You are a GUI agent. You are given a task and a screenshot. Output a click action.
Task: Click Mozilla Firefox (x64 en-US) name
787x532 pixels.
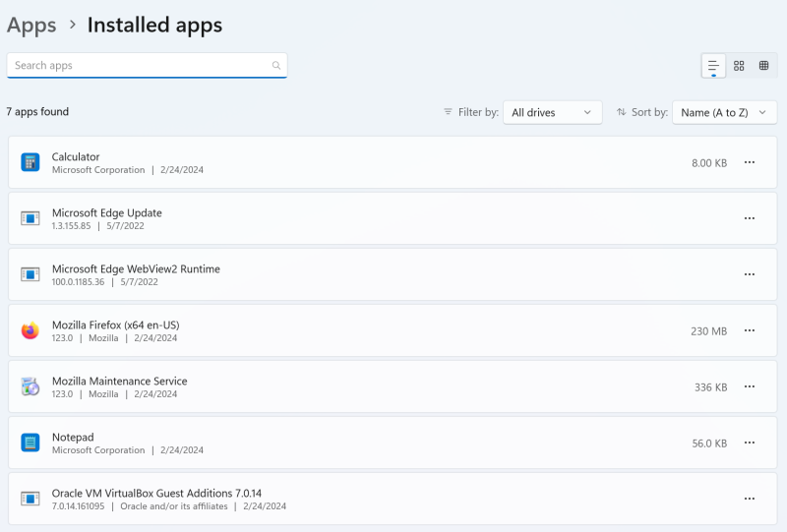(x=116, y=325)
